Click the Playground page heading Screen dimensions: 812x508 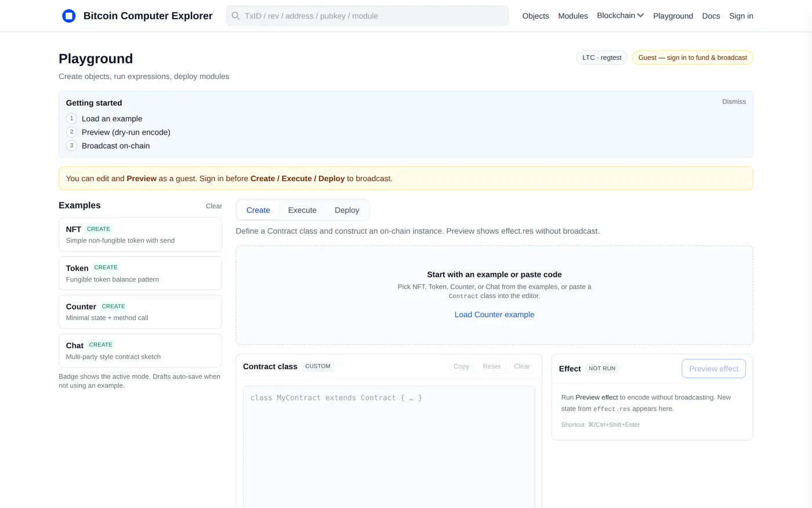[96, 59]
